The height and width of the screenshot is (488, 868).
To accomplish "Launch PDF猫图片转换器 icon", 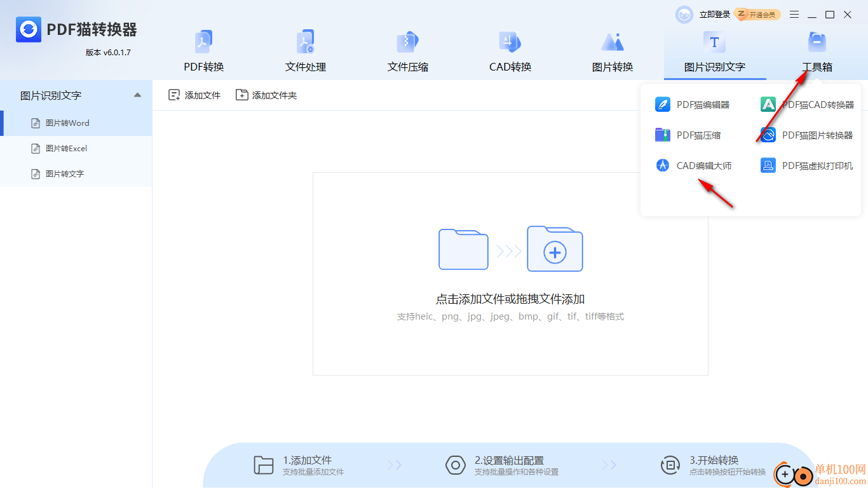I will coord(768,135).
